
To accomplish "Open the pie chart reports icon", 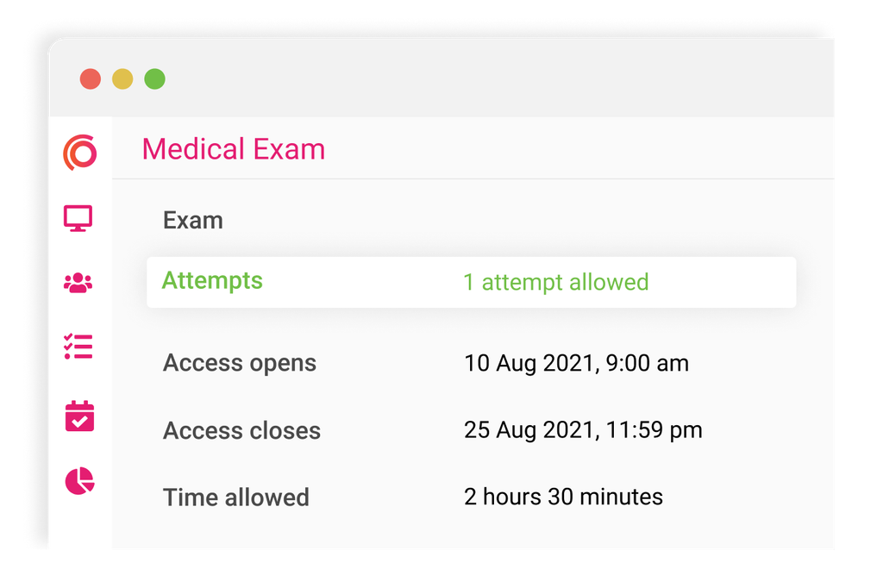I will tap(79, 481).
